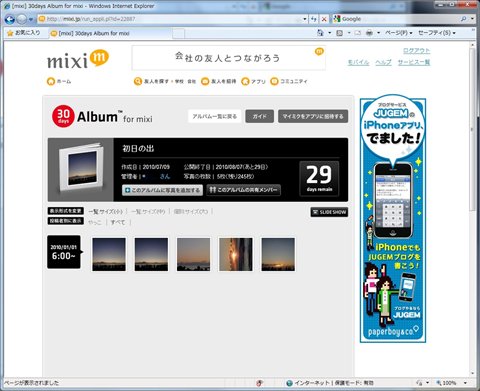Click the 友人を探す search icon

tap(138, 81)
